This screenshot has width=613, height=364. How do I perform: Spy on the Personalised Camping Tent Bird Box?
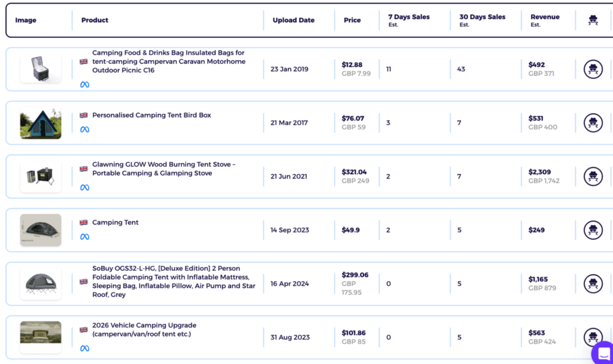pos(593,122)
